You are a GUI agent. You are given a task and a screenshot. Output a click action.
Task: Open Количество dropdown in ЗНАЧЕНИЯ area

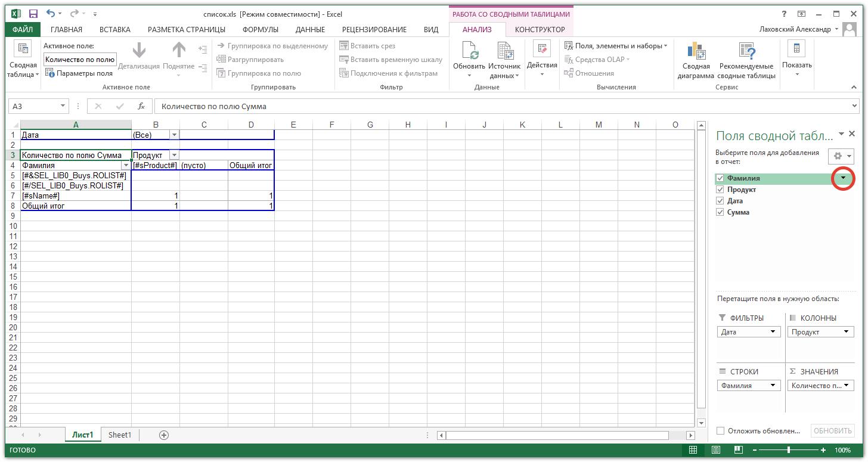tap(847, 386)
